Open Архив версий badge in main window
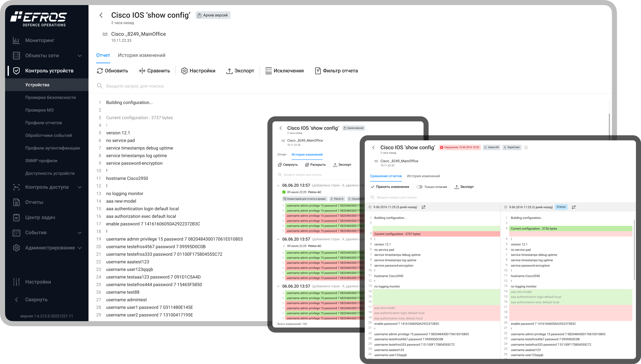The width and height of the screenshot is (641, 364). pyautogui.click(x=213, y=15)
